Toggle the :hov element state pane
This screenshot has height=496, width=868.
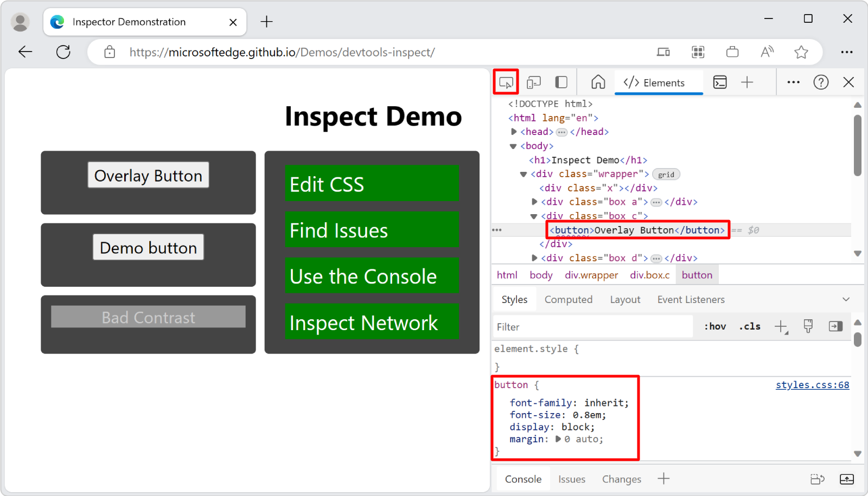[x=715, y=326]
